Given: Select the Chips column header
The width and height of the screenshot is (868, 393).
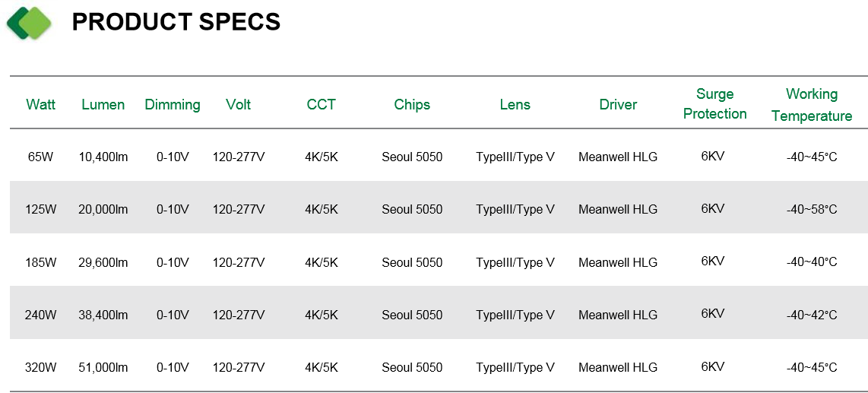Looking at the screenshot, I should pos(412,105).
